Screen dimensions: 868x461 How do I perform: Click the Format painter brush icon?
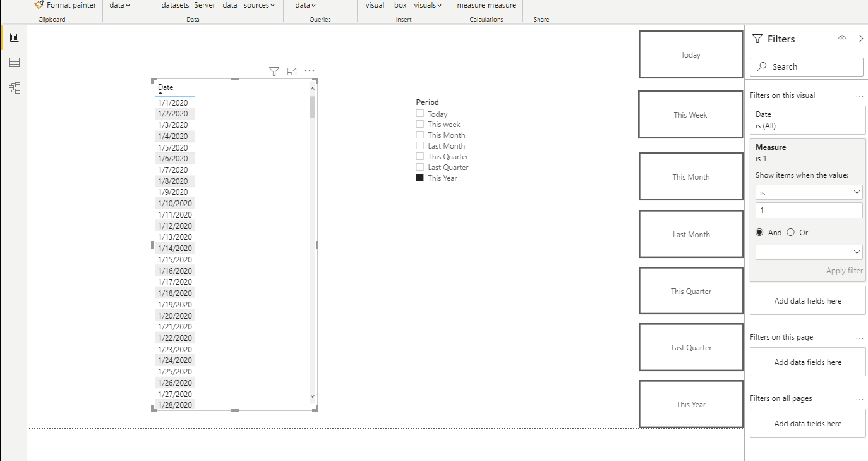(39, 4)
